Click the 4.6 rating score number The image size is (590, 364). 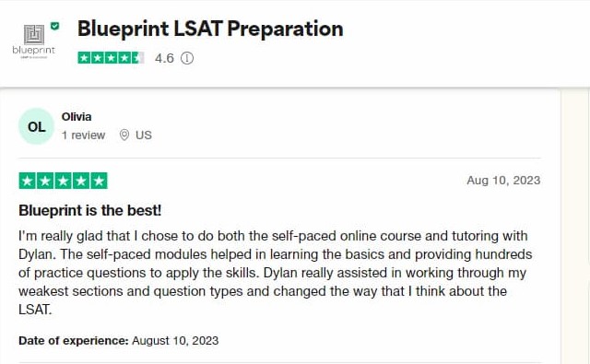point(164,58)
